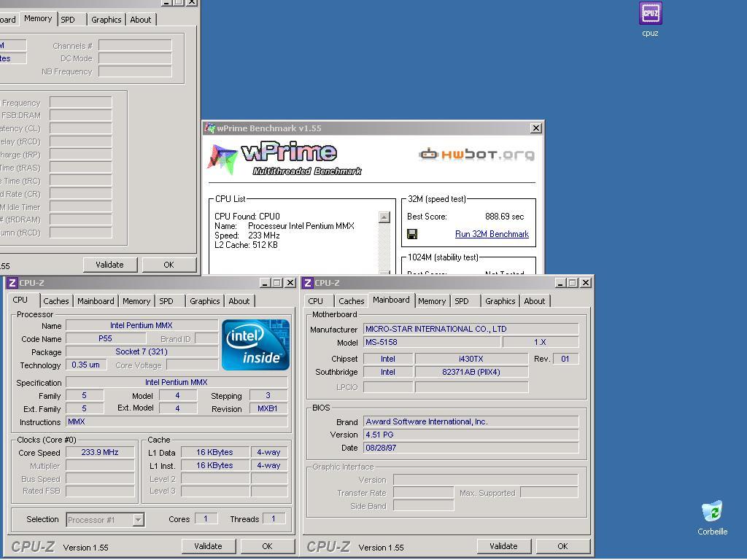This screenshot has height=560, width=747.
Task: Click OK in right CPU-Z window
Action: click(562, 546)
